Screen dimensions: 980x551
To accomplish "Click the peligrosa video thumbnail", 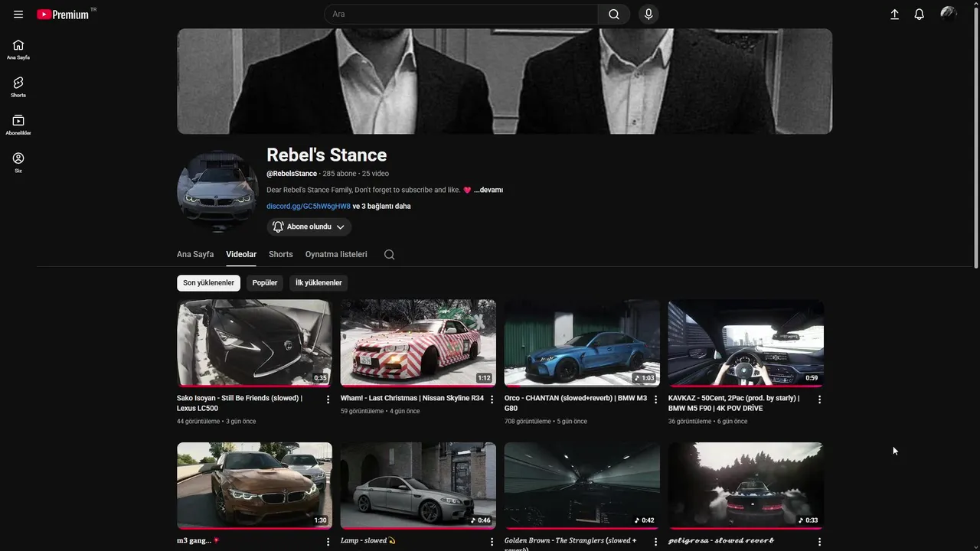I will [x=746, y=485].
